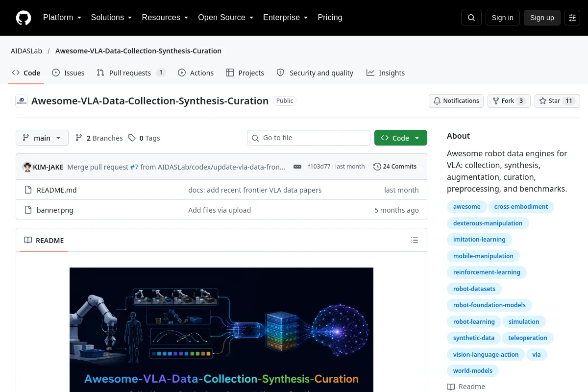588x392 pixels.
Task: Click the Go to file search field
Action: tap(309, 138)
